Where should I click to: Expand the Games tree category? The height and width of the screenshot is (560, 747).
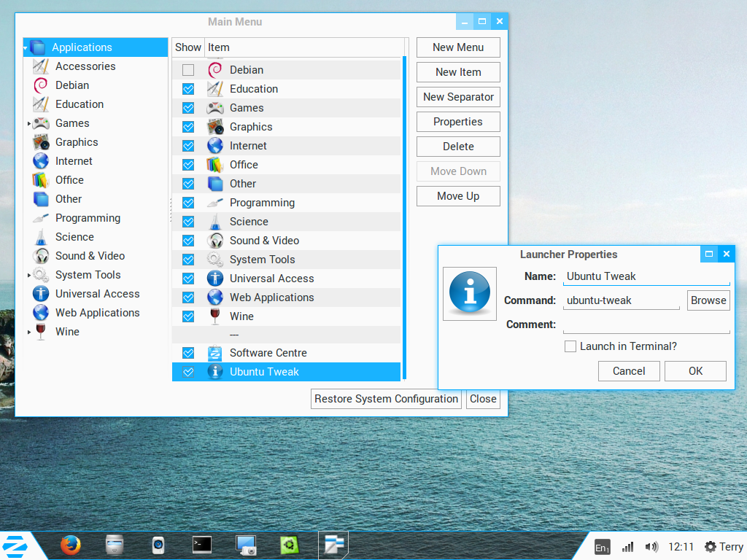coord(29,123)
